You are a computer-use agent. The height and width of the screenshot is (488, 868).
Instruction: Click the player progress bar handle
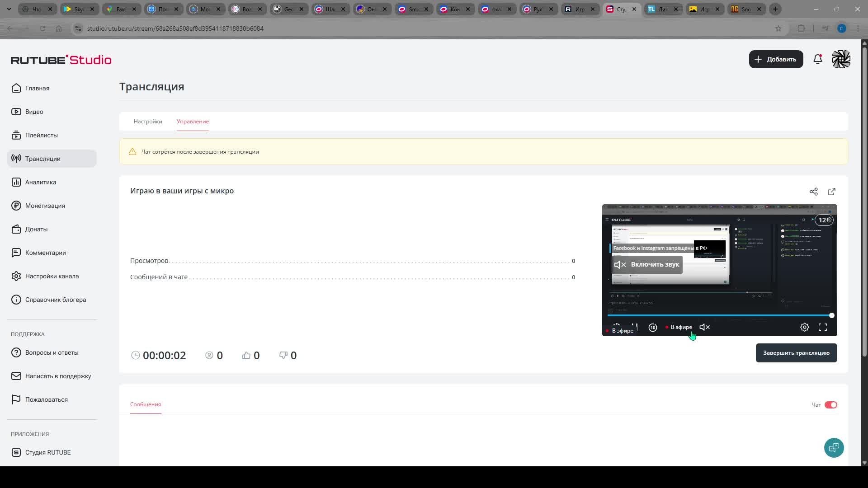click(x=831, y=315)
